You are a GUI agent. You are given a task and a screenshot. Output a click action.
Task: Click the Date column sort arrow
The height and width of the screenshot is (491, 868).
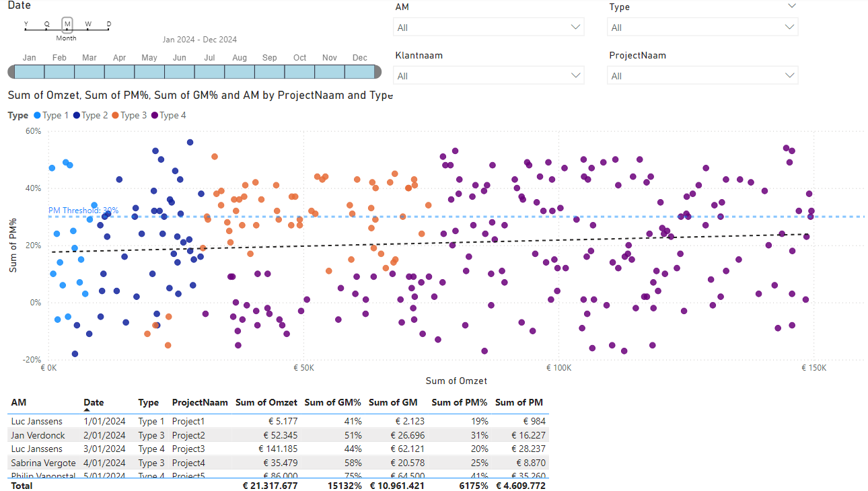tap(87, 410)
